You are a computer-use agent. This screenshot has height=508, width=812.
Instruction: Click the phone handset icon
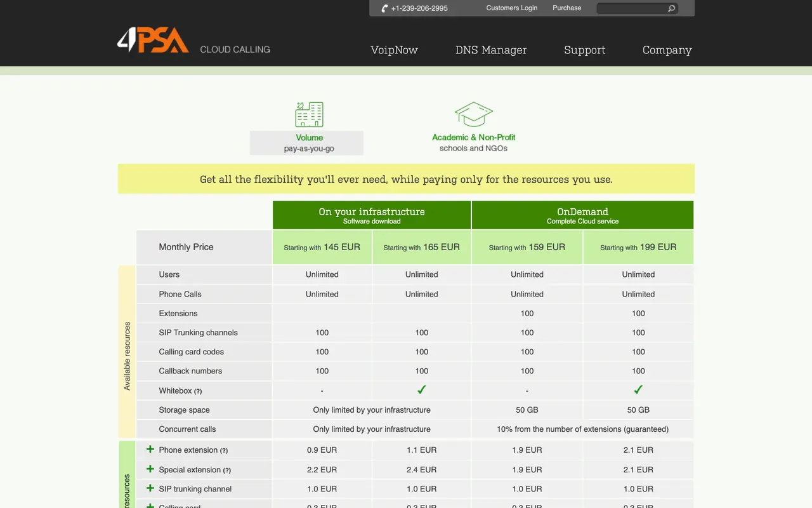[384, 8]
